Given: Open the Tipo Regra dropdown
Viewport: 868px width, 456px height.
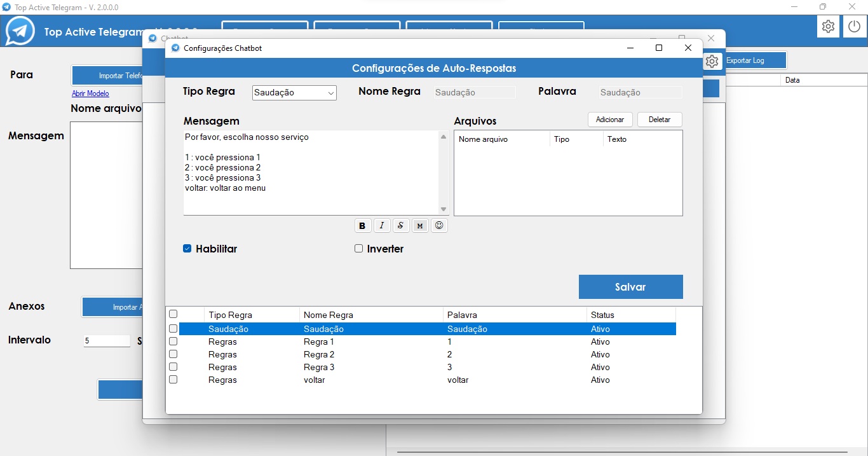Looking at the screenshot, I should [x=294, y=93].
